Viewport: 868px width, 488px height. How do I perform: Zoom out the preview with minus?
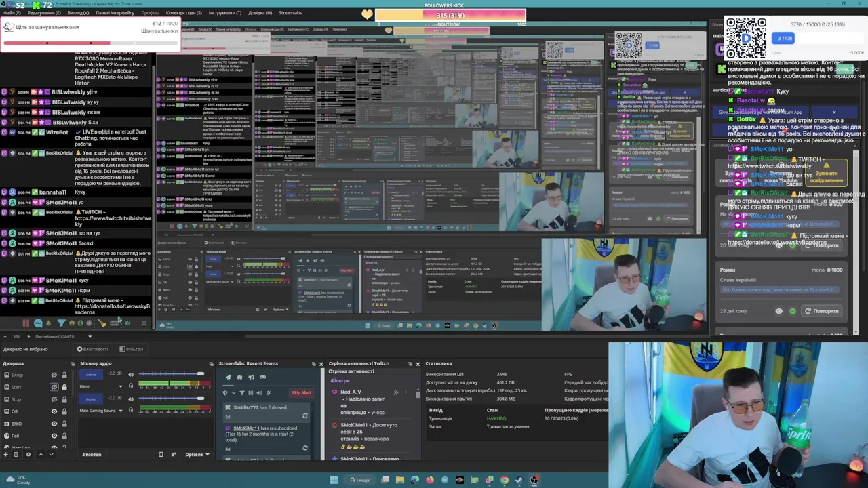pos(5,337)
